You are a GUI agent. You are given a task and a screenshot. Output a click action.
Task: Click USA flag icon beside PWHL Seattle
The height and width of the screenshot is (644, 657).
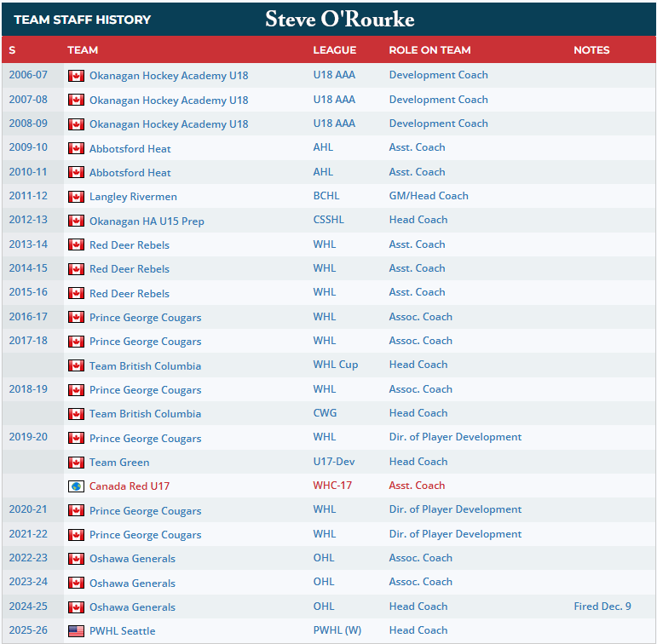coord(76,631)
